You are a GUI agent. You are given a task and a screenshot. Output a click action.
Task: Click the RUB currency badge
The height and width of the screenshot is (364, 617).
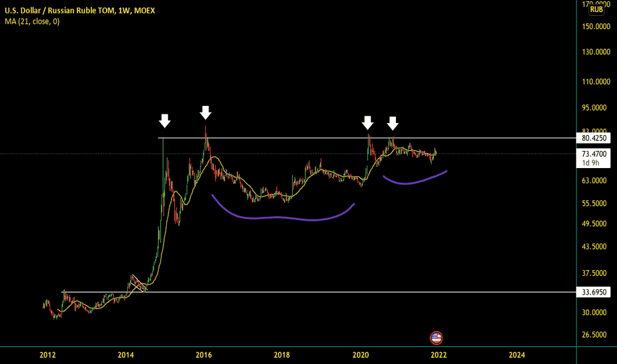pos(596,9)
